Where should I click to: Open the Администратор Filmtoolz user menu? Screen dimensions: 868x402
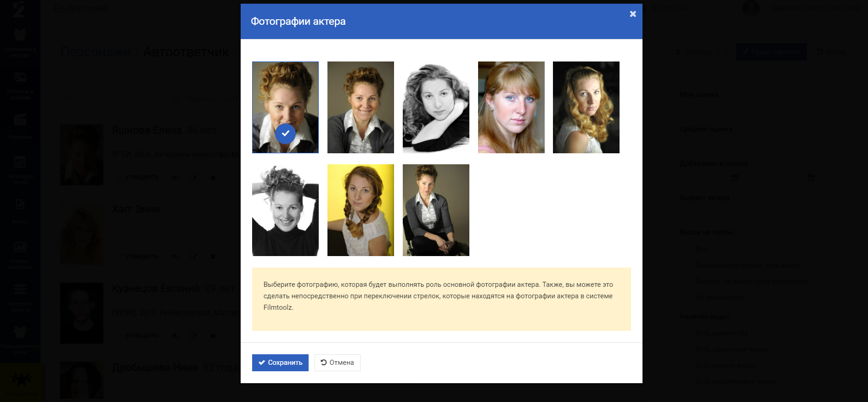coord(815,8)
